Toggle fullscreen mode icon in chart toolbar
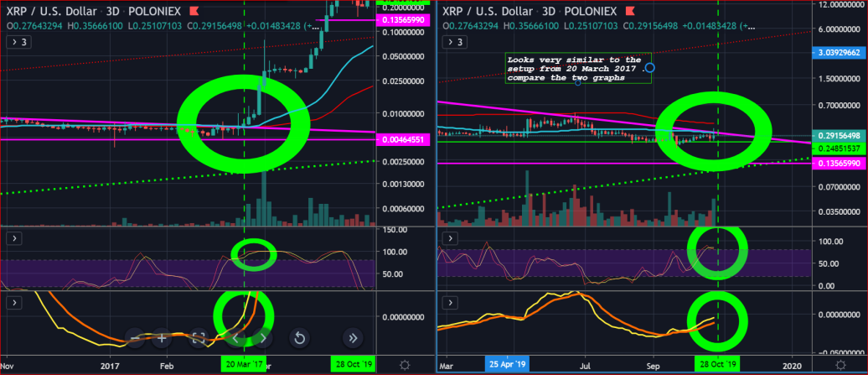The image size is (868, 375). pyautogui.click(x=198, y=337)
